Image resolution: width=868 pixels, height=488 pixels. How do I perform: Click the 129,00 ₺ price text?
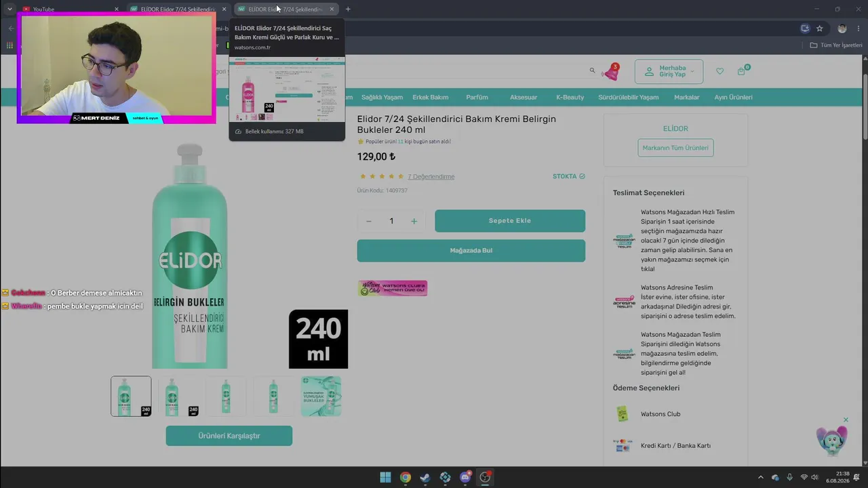point(376,157)
